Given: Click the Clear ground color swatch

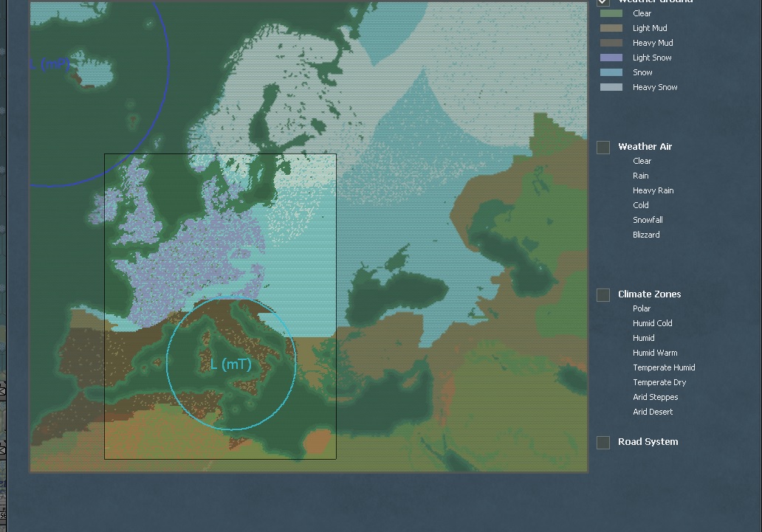Looking at the screenshot, I should coord(611,13).
